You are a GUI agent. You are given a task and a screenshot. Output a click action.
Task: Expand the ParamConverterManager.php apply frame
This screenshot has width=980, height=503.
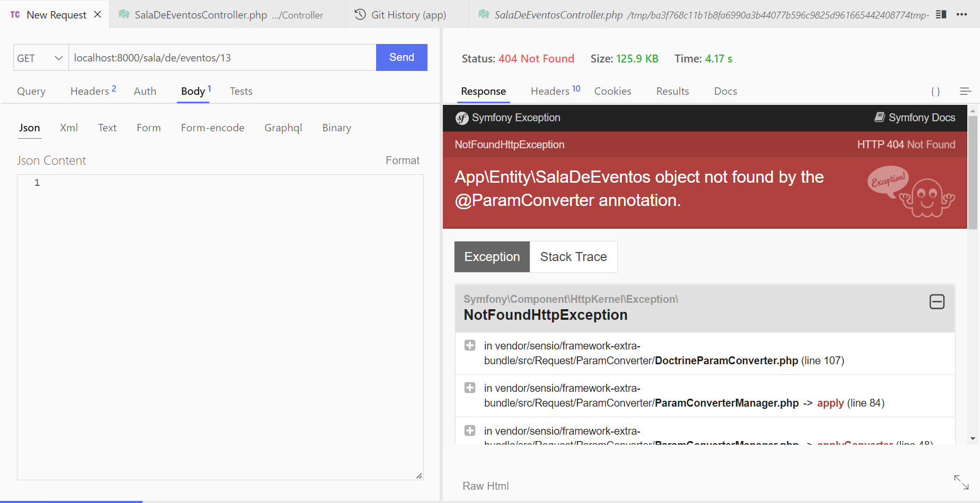tap(469, 388)
